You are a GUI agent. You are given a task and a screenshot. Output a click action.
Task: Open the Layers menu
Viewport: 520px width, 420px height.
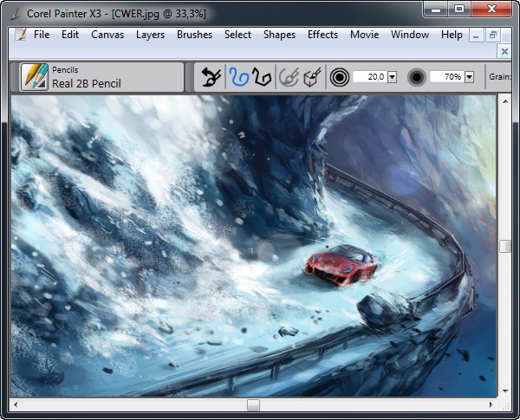(x=150, y=35)
